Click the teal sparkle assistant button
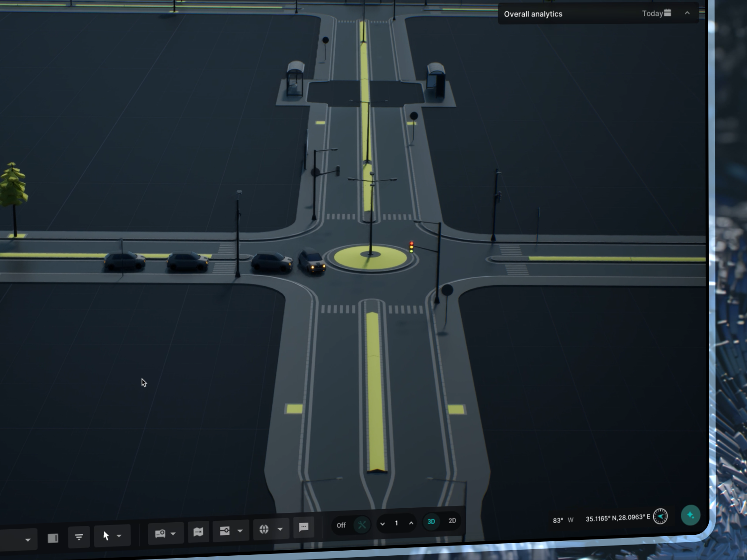 point(690,515)
